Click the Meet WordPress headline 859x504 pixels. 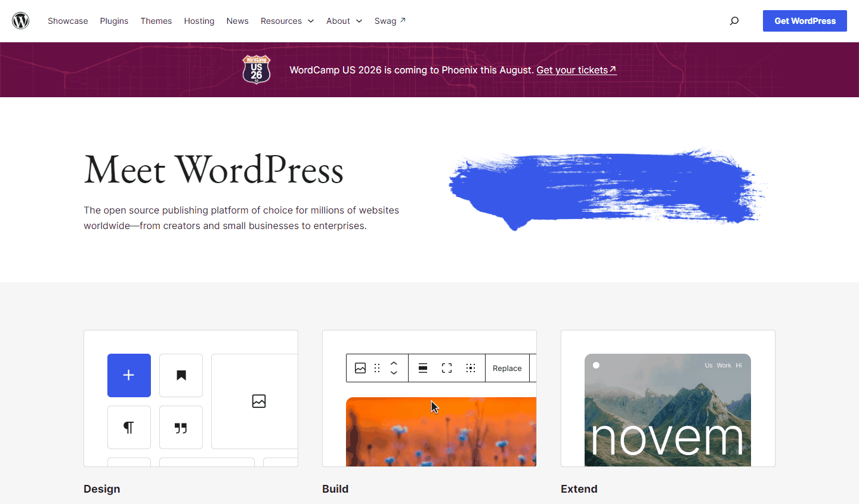214,171
